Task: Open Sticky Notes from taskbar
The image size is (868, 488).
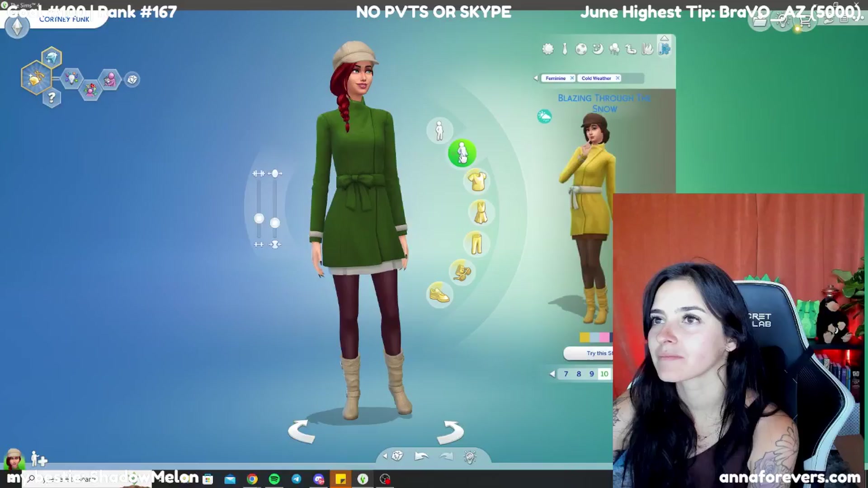Action: tap(341, 479)
